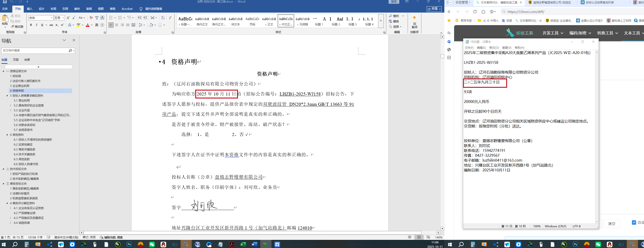
Task: Collapse the 一 资格证明文件 heading in navigation
Action: click(x=3, y=71)
